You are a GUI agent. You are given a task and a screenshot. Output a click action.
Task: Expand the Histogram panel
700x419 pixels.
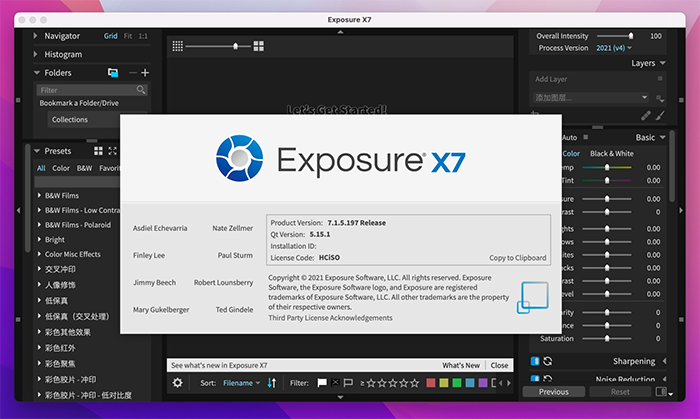click(x=35, y=54)
